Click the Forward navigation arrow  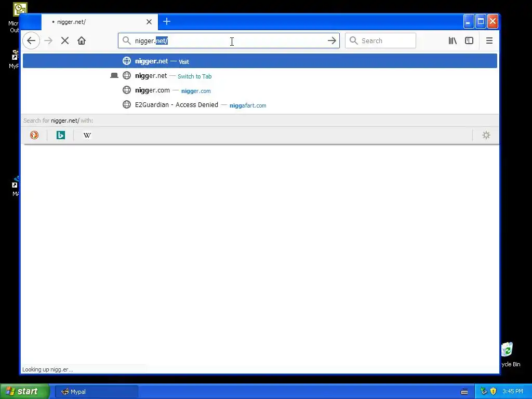[48, 41]
